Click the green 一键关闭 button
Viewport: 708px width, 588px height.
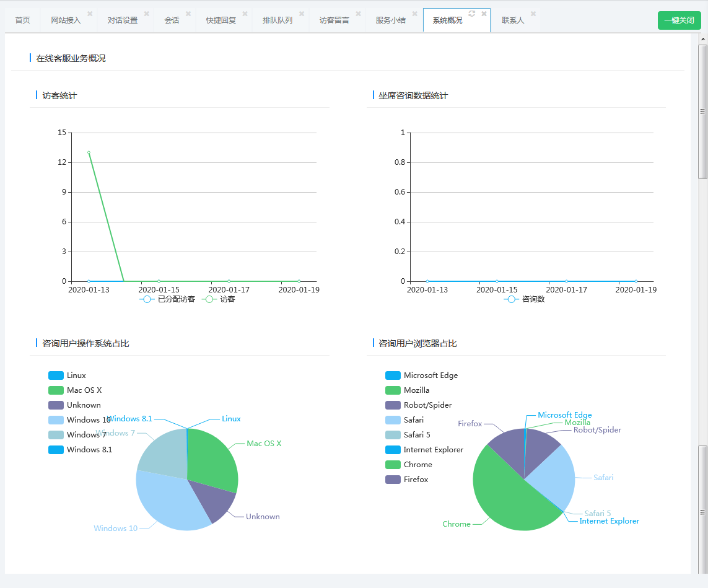[679, 20]
